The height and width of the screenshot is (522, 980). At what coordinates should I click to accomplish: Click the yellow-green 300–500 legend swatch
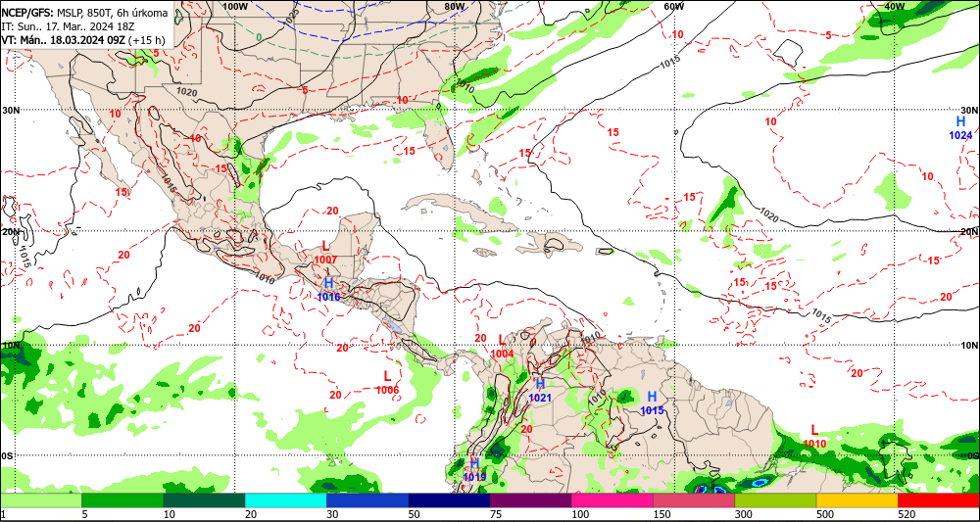pos(775,500)
